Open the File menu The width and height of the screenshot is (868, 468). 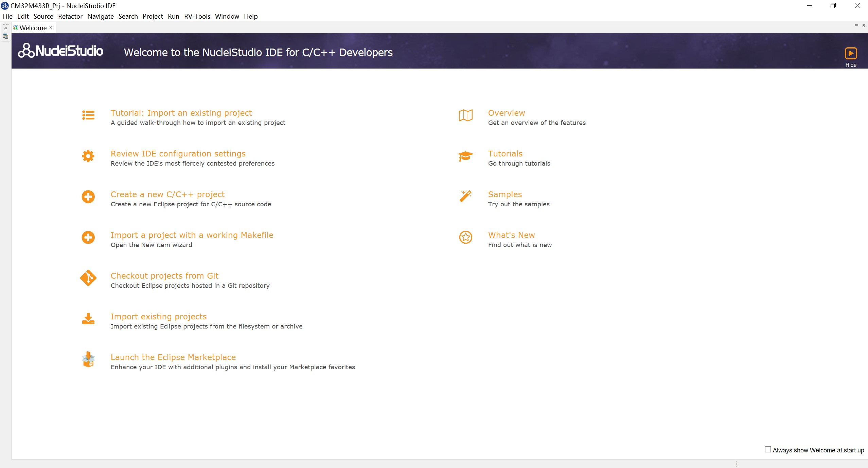[x=7, y=16]
